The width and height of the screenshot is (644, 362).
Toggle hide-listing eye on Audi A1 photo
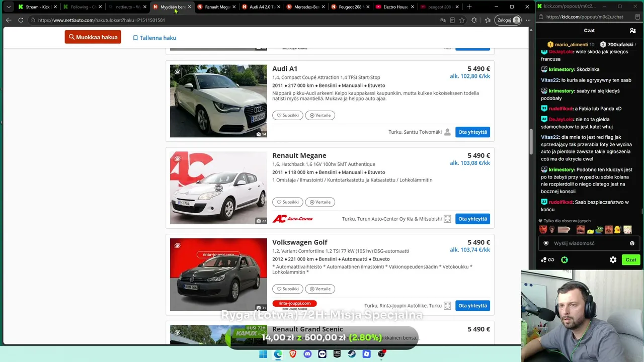(x=177, y=72)
